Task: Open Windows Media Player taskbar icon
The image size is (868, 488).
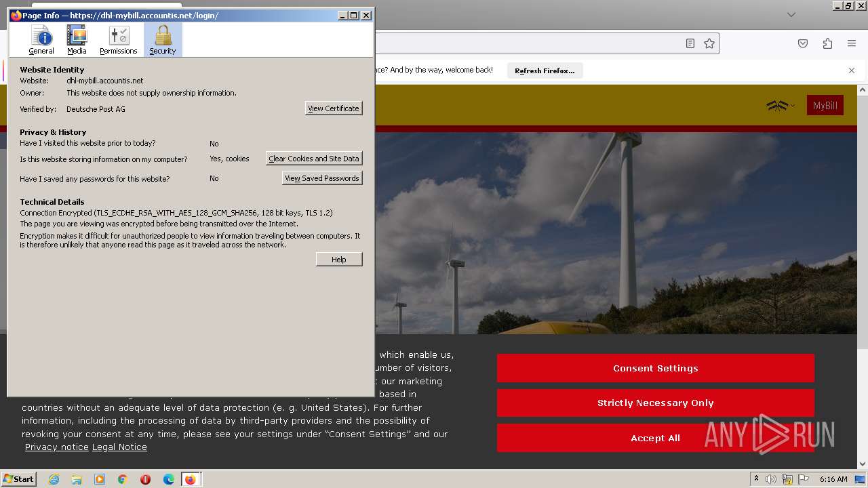Action: tap(100, 479)
